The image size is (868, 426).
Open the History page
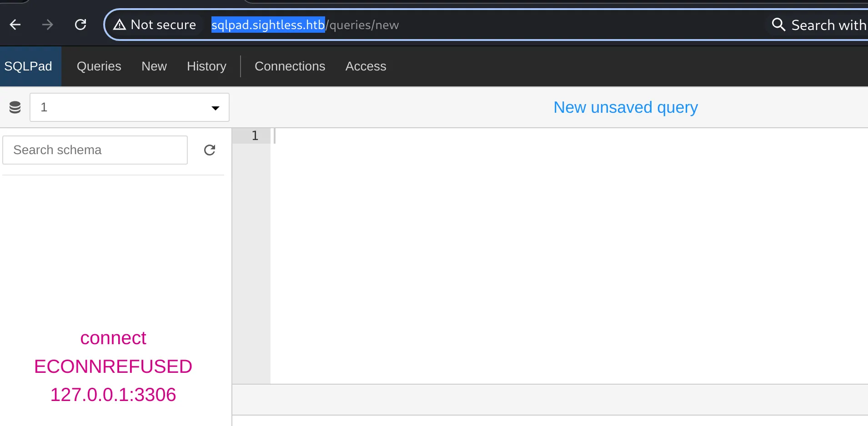(206, 66)
